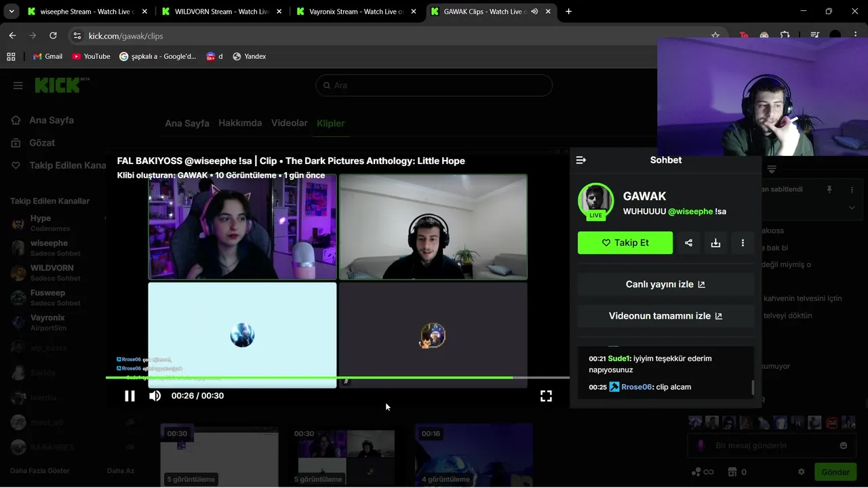This screenshot has width=868, height=488.
Task: Open site information icon in address bar
Action: tap(77, 36)
